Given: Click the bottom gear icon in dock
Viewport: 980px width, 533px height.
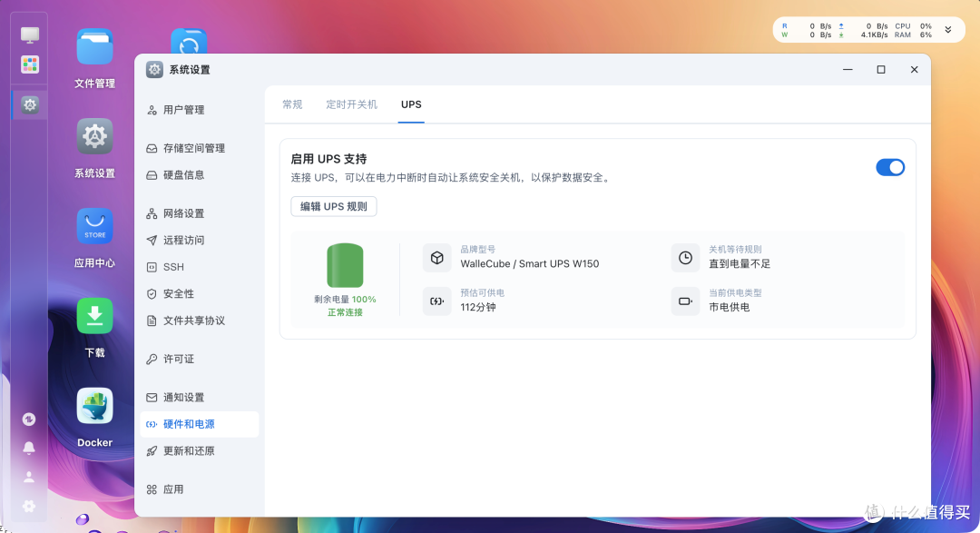Looking at the screenshot, I should [x=29, y=506].
